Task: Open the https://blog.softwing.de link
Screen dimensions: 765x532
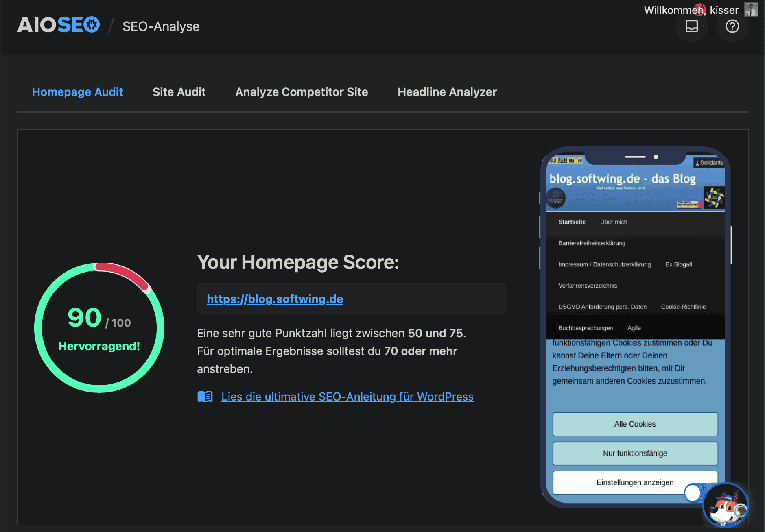Action: (275, 299)
